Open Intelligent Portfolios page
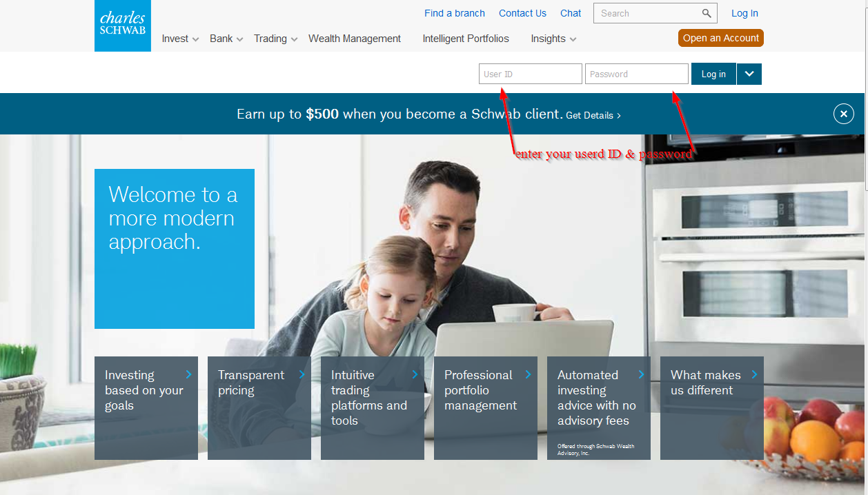Image resolution: width=868 pixels, height=495 pixels. (466, 39)
